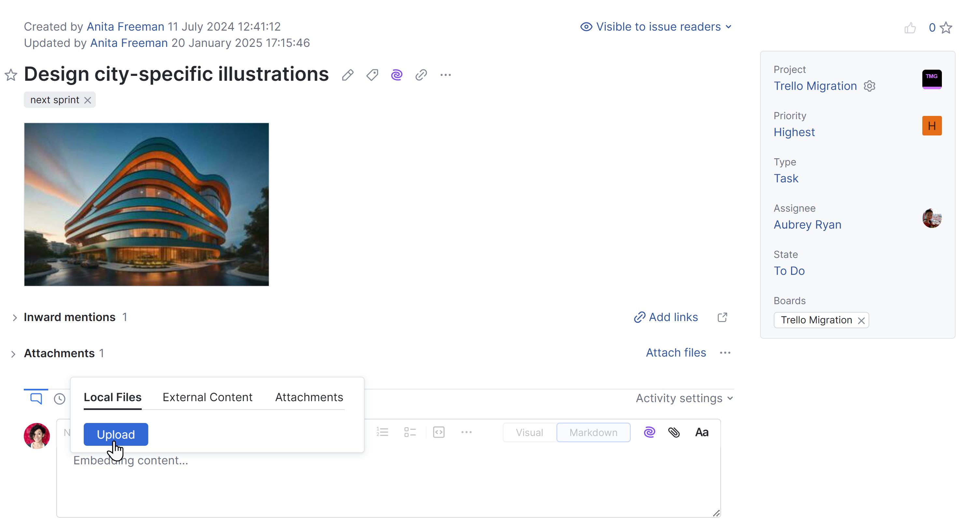Open the building illustration thumbnail
The height and width of the screenshot is (521, 980).
147,204
